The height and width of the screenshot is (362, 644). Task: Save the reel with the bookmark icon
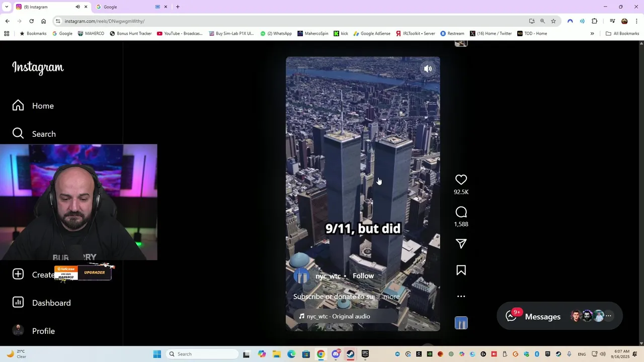click(x=461, y=270)
